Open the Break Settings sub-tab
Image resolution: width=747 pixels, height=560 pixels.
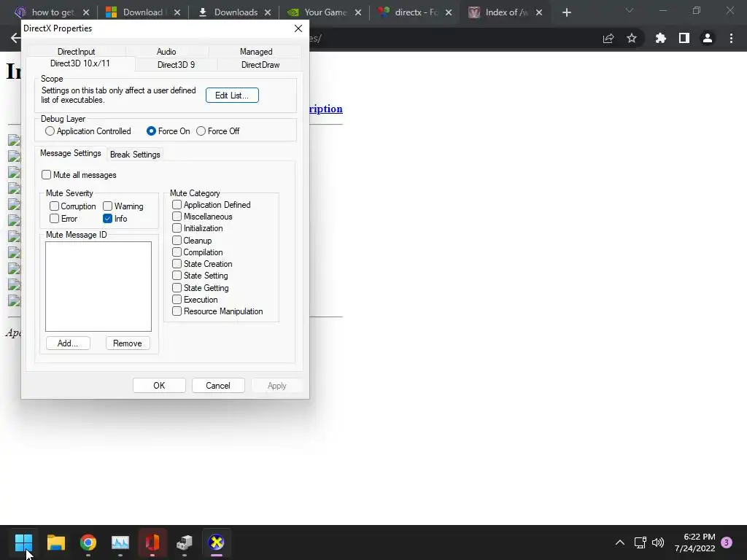pos(135,155)
